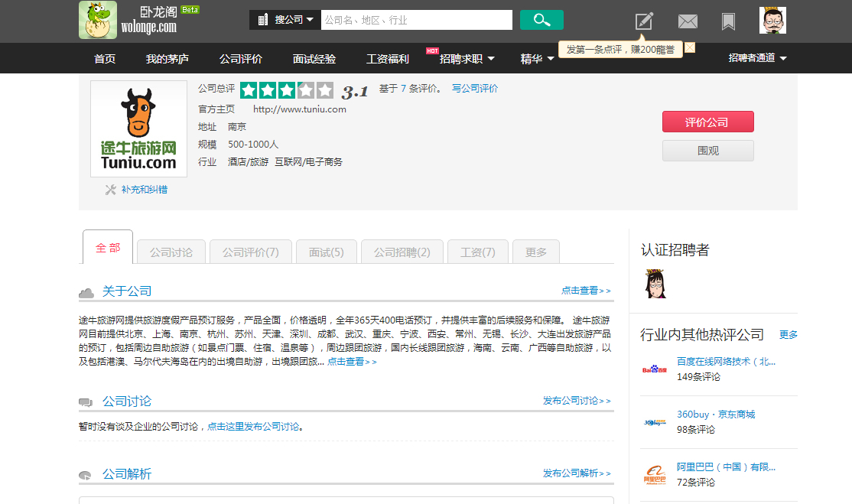Click 发布公司解析>> link
This screenshot has height=504, width=852.
pyautogui.click(x=577, y=473)
